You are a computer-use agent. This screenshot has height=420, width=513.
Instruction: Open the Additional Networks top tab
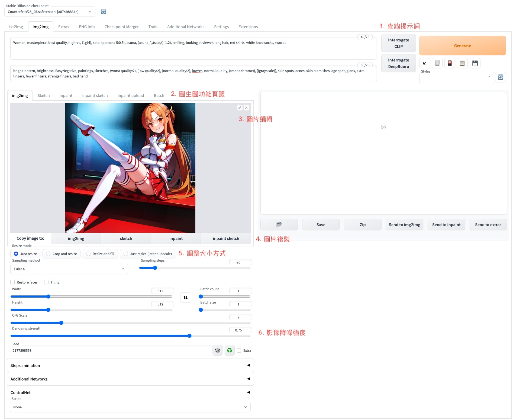(x=186, y=27)
